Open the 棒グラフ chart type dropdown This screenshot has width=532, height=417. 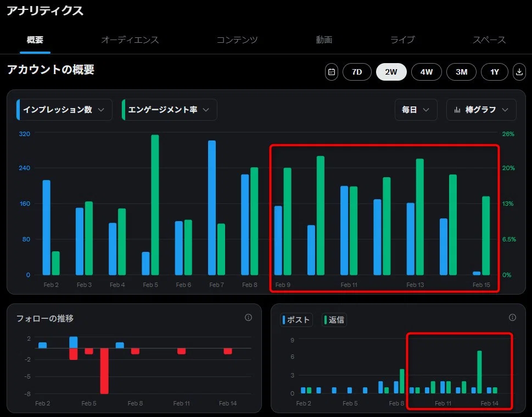481,110
